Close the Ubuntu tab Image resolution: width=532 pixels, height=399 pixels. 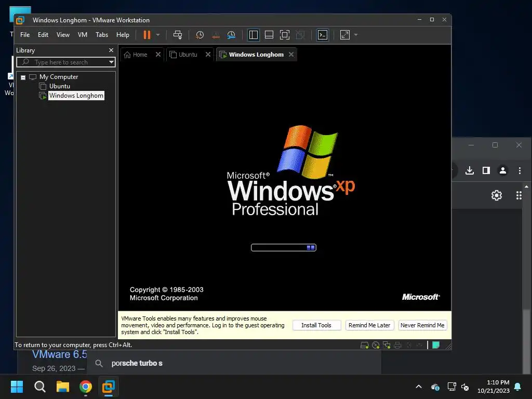coord(208,54)
